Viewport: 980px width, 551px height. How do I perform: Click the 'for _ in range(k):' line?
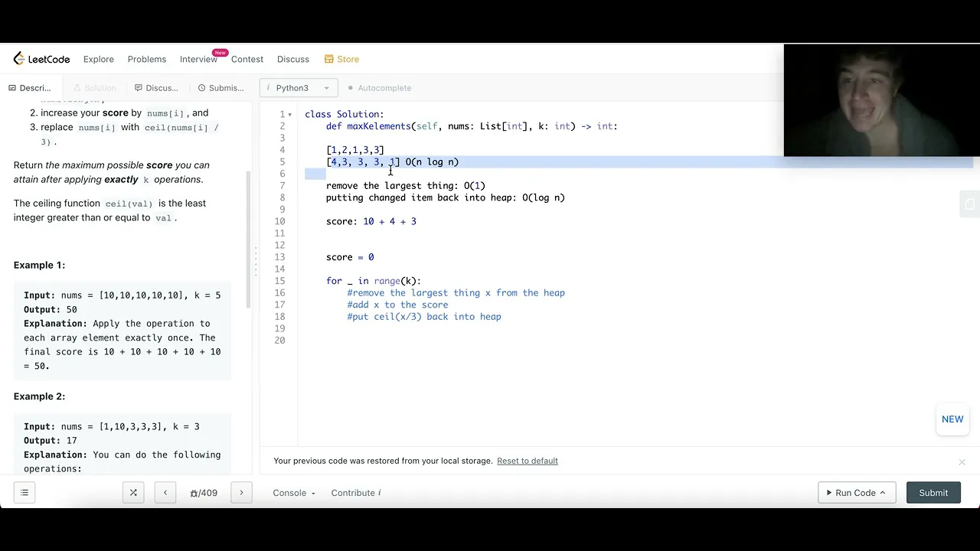coord(374,281)
